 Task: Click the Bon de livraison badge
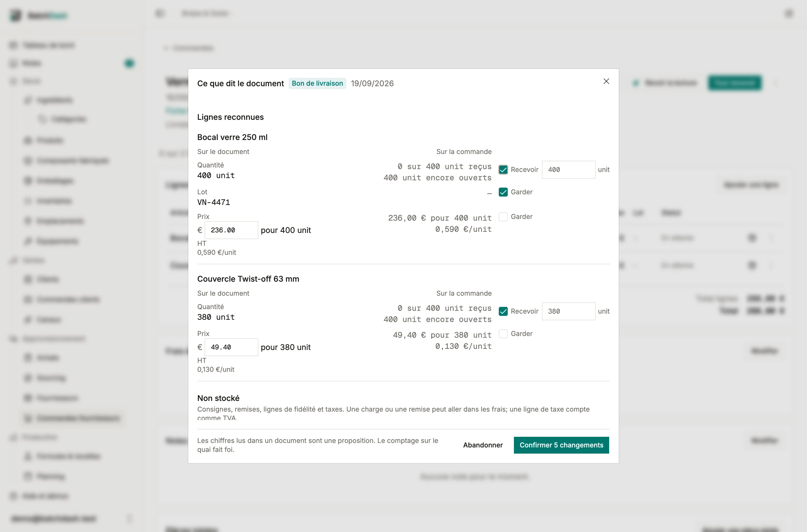pos(317,83)
